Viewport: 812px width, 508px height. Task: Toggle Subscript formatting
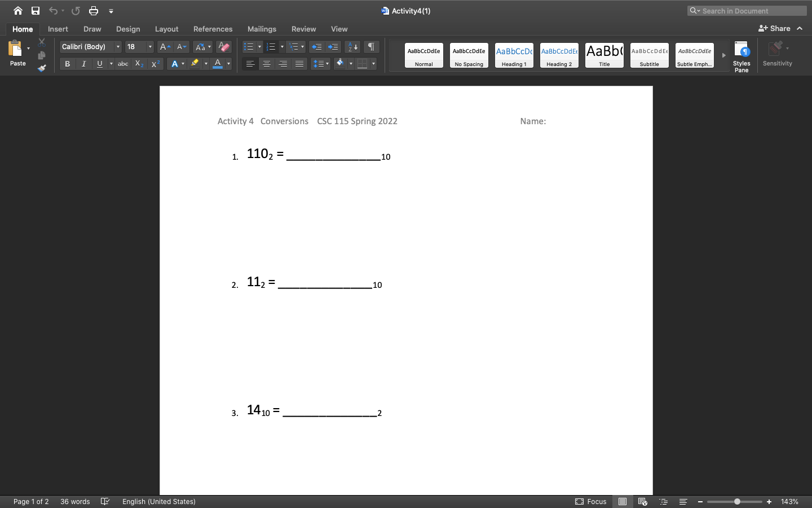[139, 64]
